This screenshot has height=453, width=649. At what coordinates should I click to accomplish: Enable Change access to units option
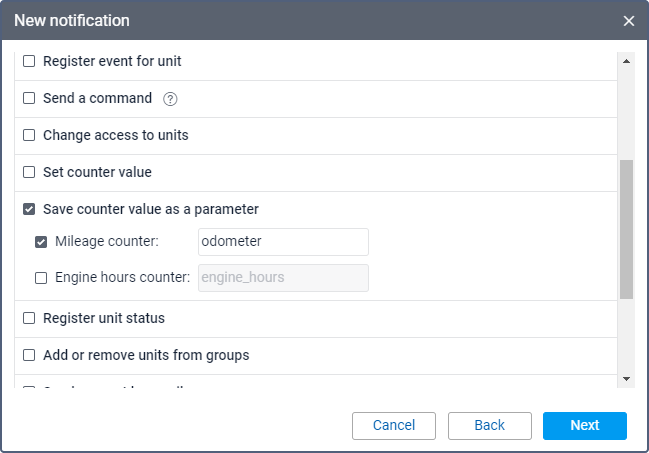click(x=29, y=136)
